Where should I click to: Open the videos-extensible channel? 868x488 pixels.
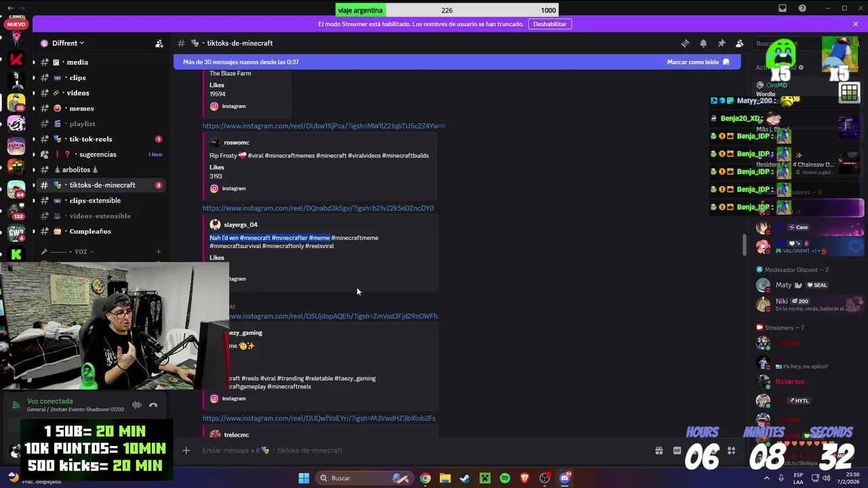click(x=101, y=216)
